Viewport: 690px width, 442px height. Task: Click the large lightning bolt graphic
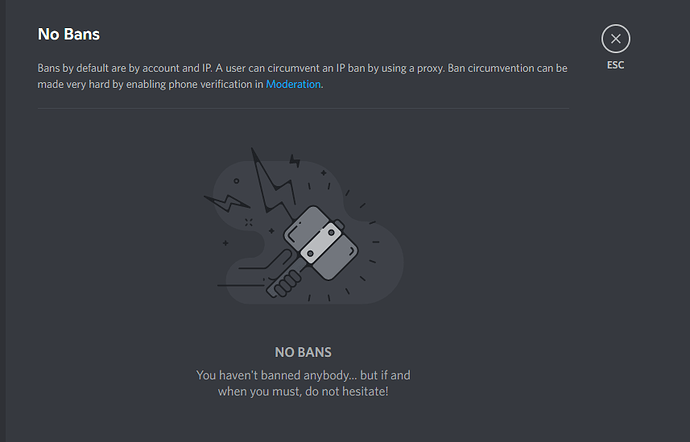(x=273, y=185)
